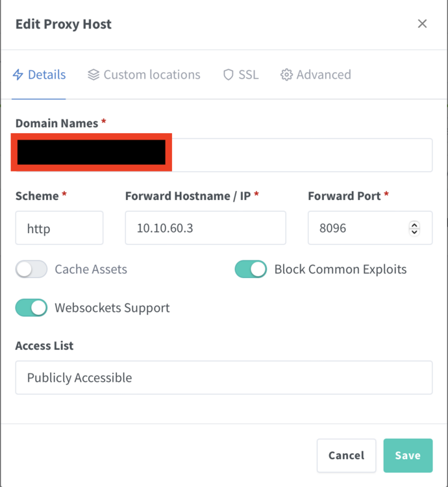The height and width of the screenshot is (487, 448).
Task: Click the shield SSL icon
Action: [x=228, y=75]
